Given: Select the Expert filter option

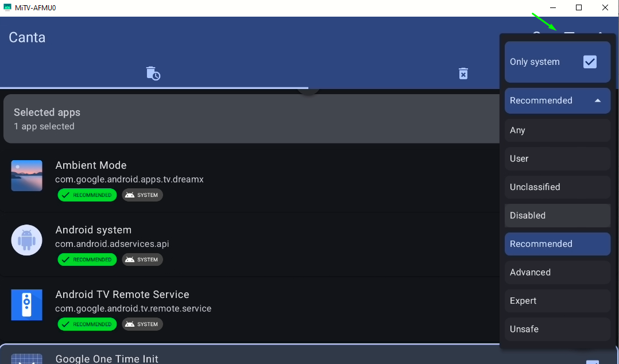Looking at the screenshot, I should 558,301.
